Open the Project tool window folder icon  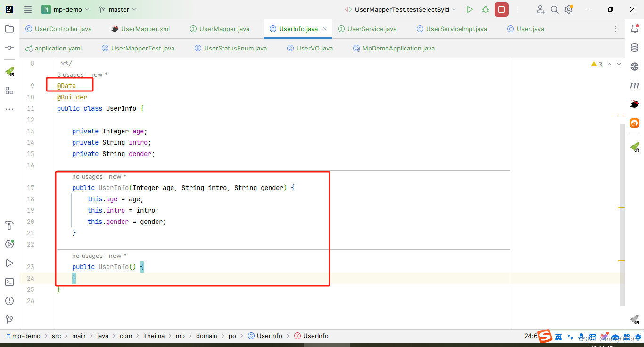tap(9, 29)
